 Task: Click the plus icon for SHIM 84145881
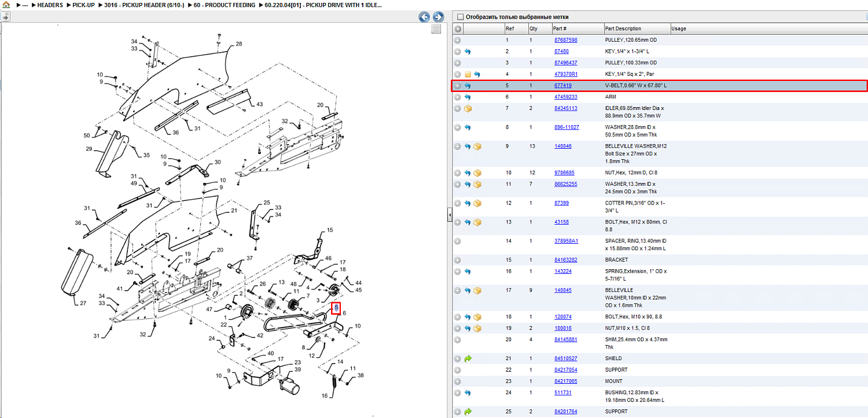pyautogui.click(x=457, y=340)
